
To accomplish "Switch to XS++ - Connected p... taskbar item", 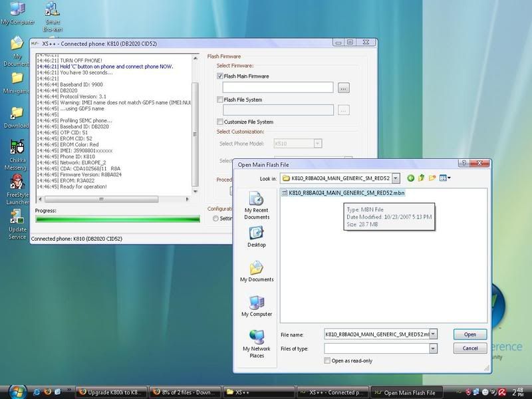I will 332,392.
